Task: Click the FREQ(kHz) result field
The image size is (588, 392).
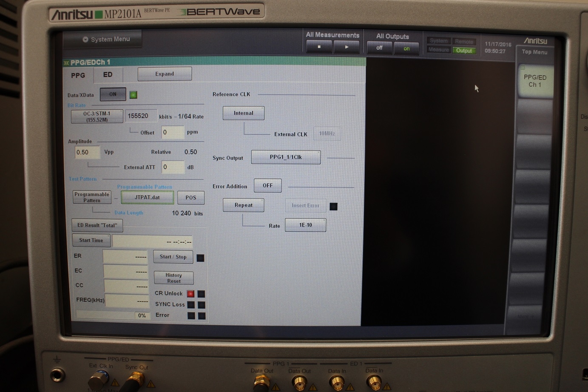Action: [127, 301]
